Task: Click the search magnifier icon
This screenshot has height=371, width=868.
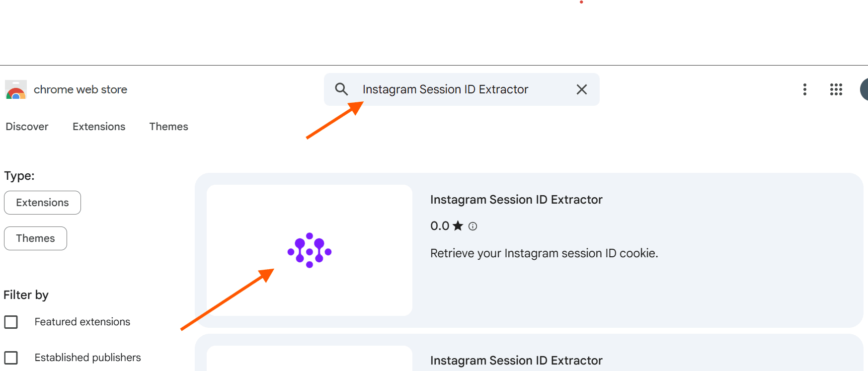Action: tap(341, 89)
